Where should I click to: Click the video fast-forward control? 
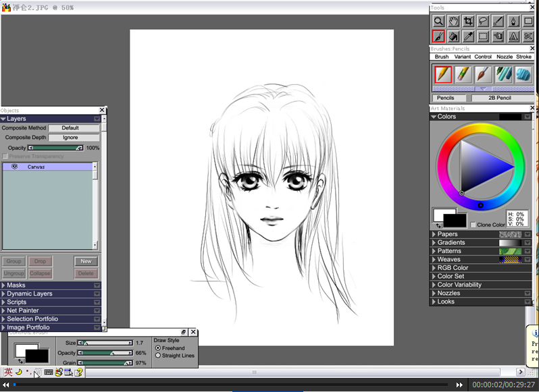459,385
